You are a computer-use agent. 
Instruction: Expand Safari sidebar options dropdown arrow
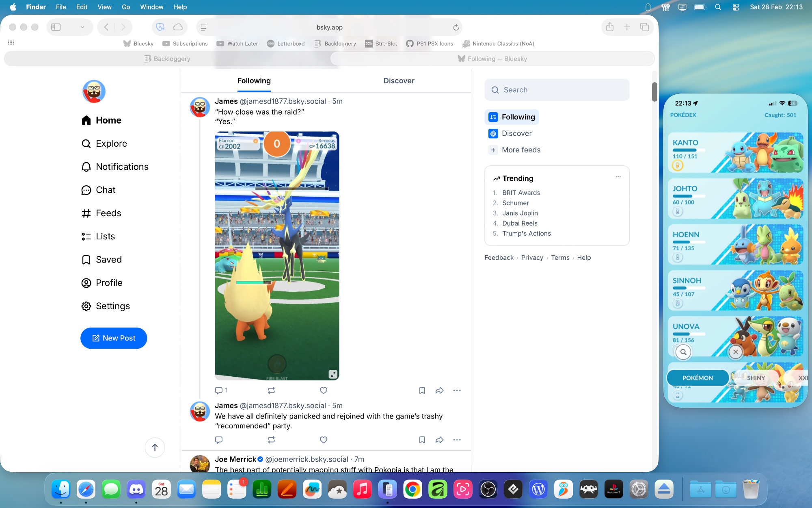tap(82, 27)
